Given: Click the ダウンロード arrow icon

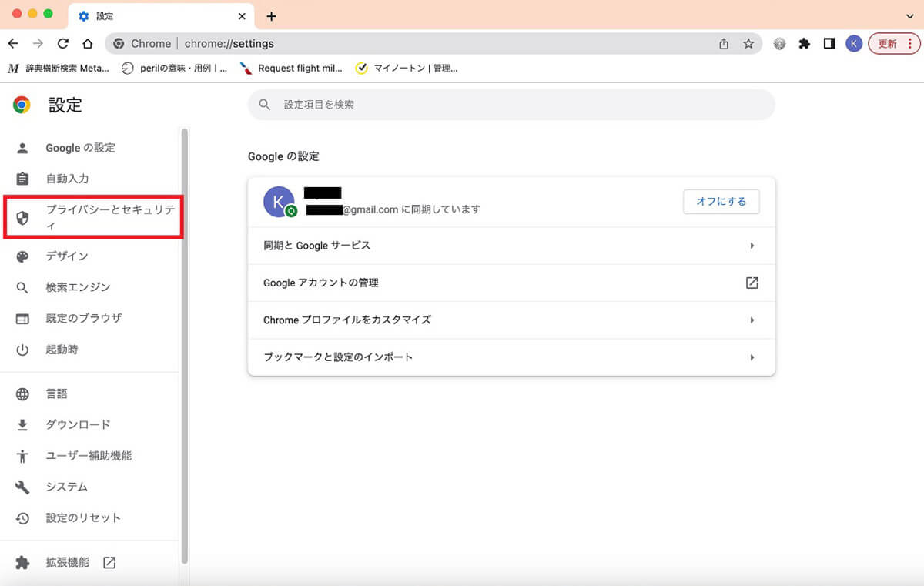Looking at the screenshot, I should pos(22,425).
